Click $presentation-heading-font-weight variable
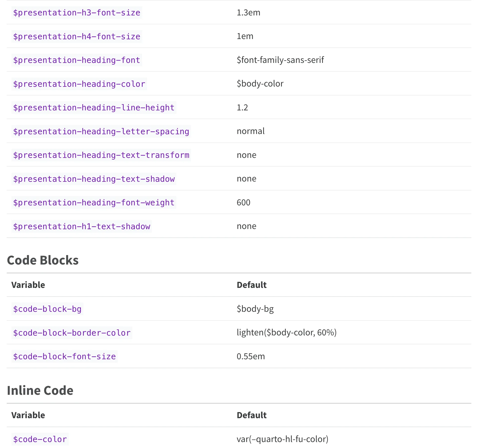Viewport: 485px width, 448px height. [94, 203]
